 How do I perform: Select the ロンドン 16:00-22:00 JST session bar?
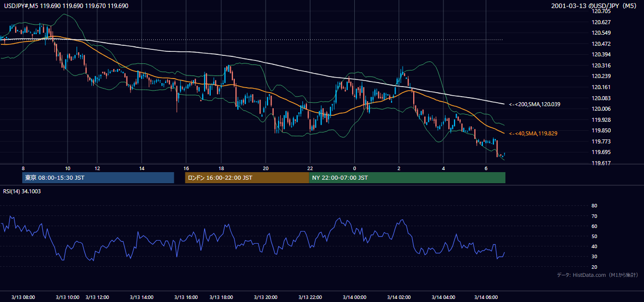[x=247, y=178]
